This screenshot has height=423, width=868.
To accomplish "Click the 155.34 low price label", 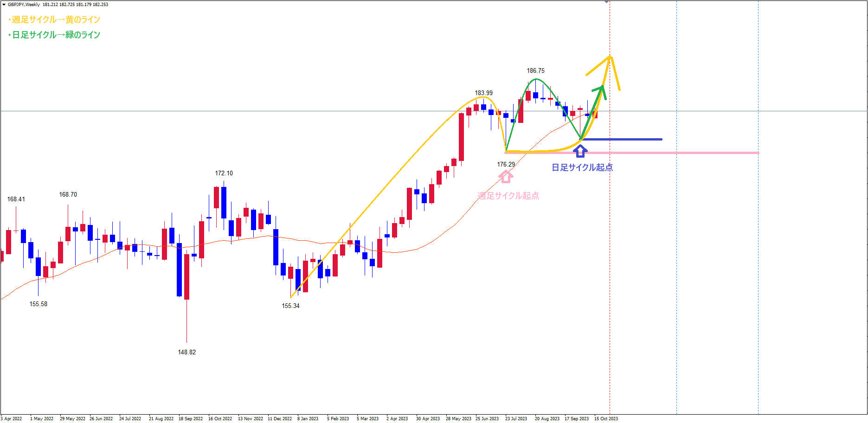I will (x=290, y=306).
